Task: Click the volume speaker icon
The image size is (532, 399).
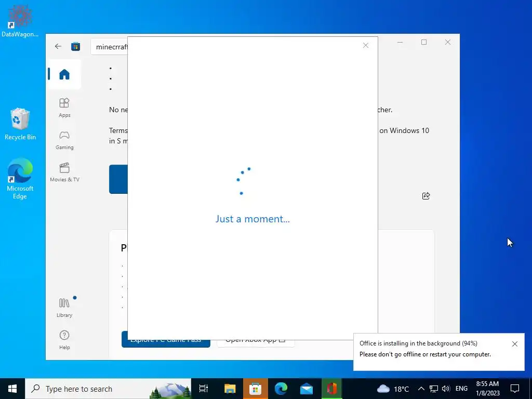Action: [x=446, y=389]
